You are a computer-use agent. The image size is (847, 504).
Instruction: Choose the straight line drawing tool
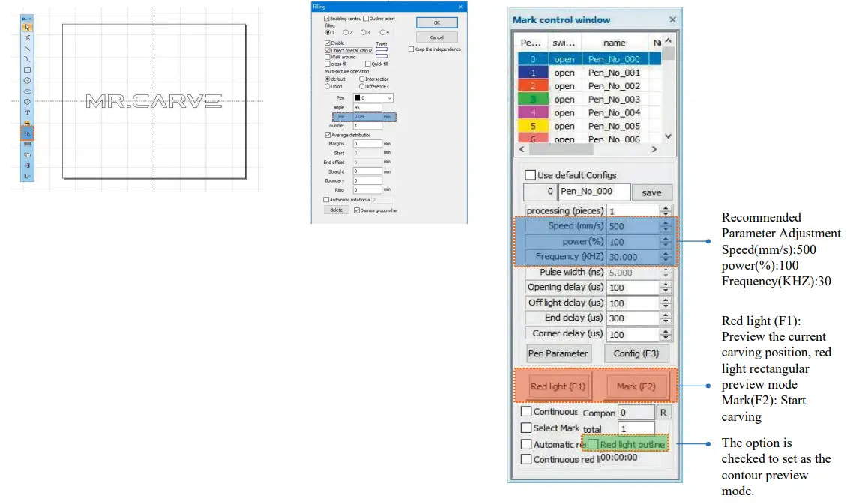pyautogui.click(x=27, y=49)
